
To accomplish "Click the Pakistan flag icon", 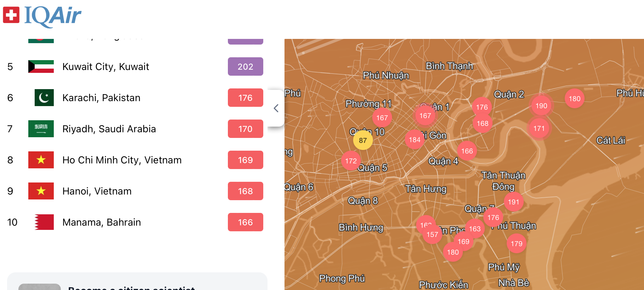I will (44, 98).
